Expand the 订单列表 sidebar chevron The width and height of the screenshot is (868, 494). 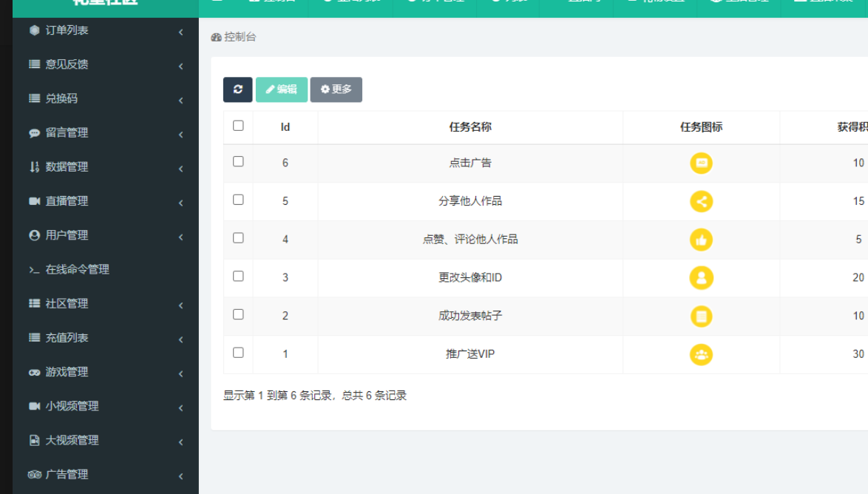pyautogui.click(x=180, y=32)
